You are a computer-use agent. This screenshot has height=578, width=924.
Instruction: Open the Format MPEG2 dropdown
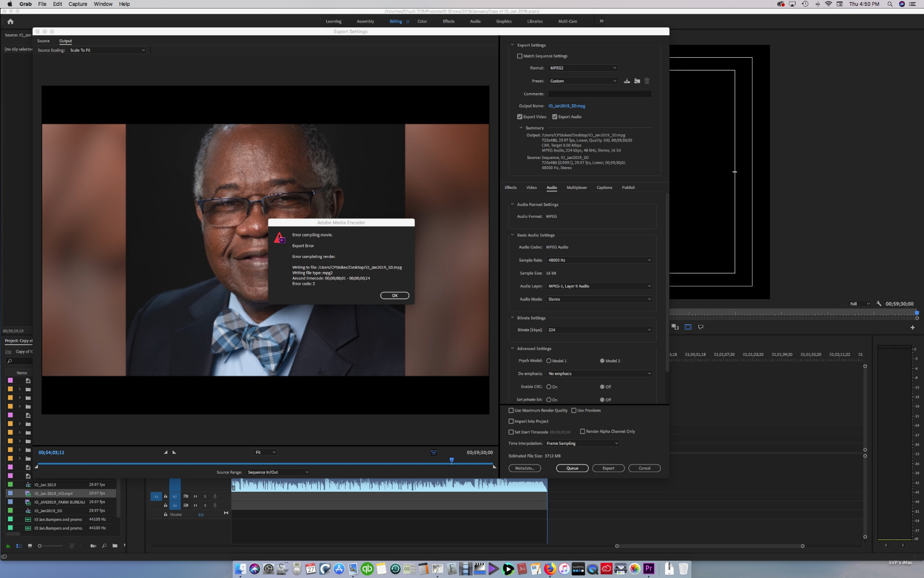[583, 68]
